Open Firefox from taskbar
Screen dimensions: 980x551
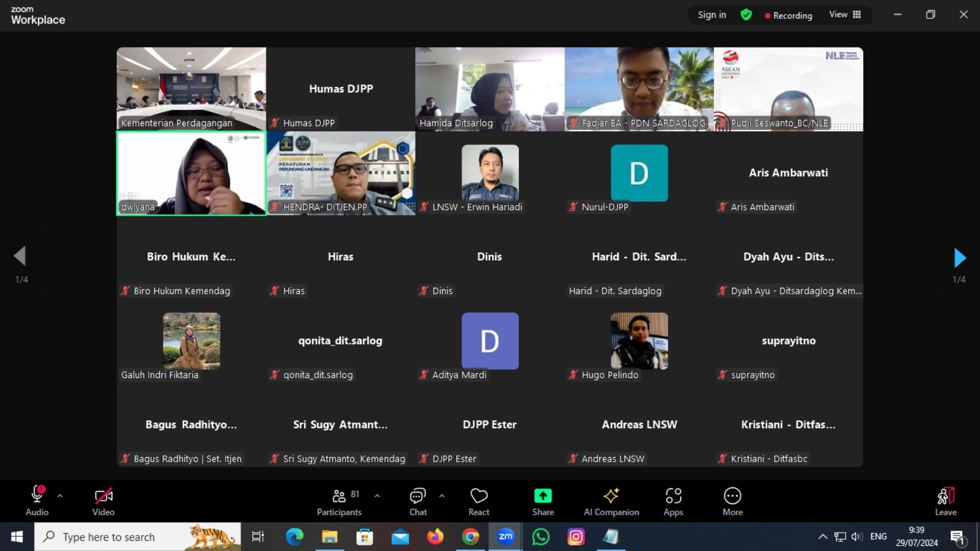click(x=435, y=537)
